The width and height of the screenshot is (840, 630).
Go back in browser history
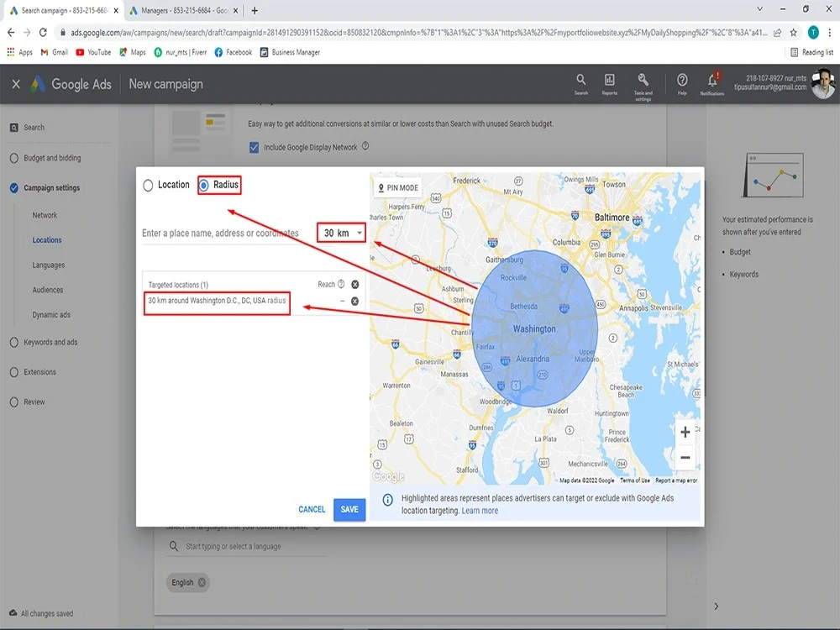point(11,33)
